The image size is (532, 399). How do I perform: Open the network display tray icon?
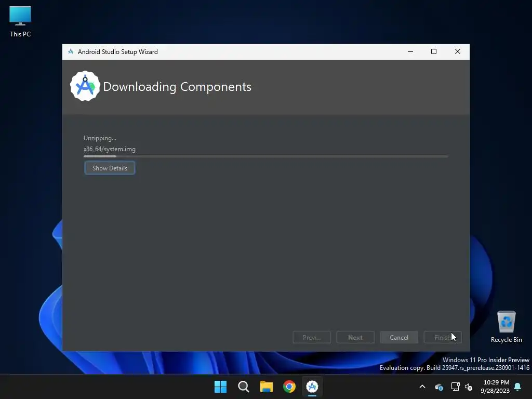coord(455,387)
